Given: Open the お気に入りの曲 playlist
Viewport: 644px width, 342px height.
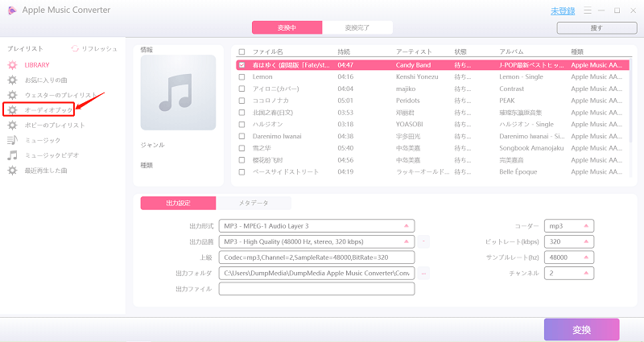Looking at the screenshot, I should 46,80.
